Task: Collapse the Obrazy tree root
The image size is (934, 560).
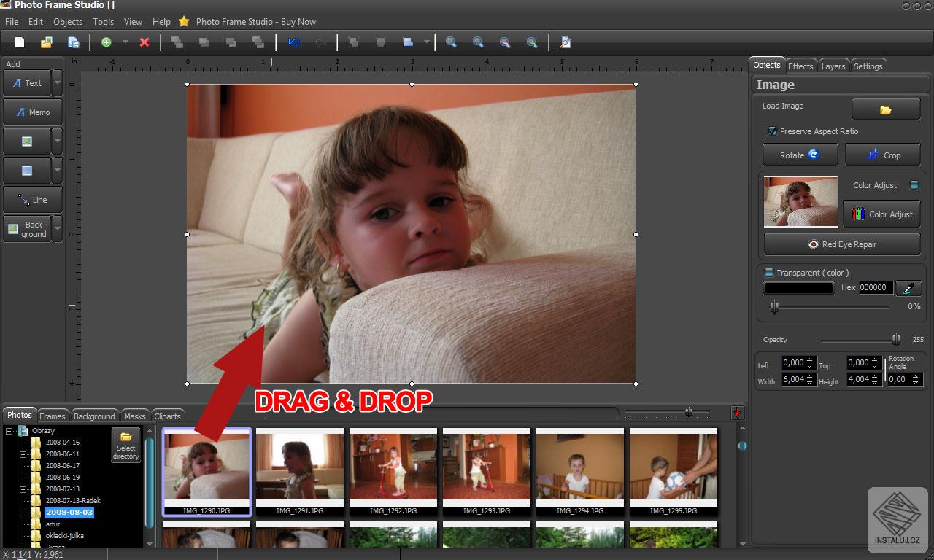Action: pos(10,431)
